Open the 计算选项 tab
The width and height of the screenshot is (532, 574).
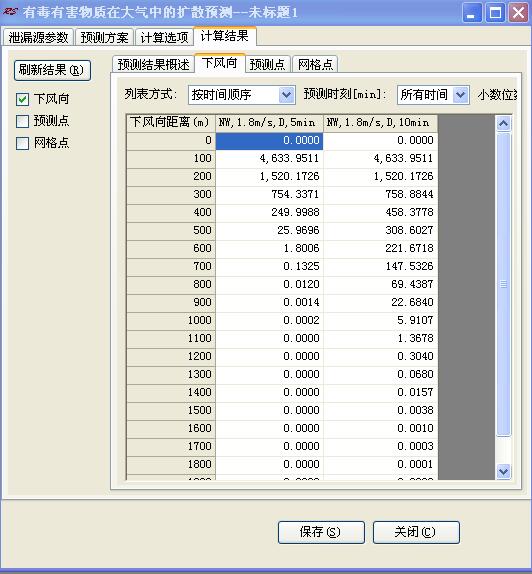coord(164,37)
